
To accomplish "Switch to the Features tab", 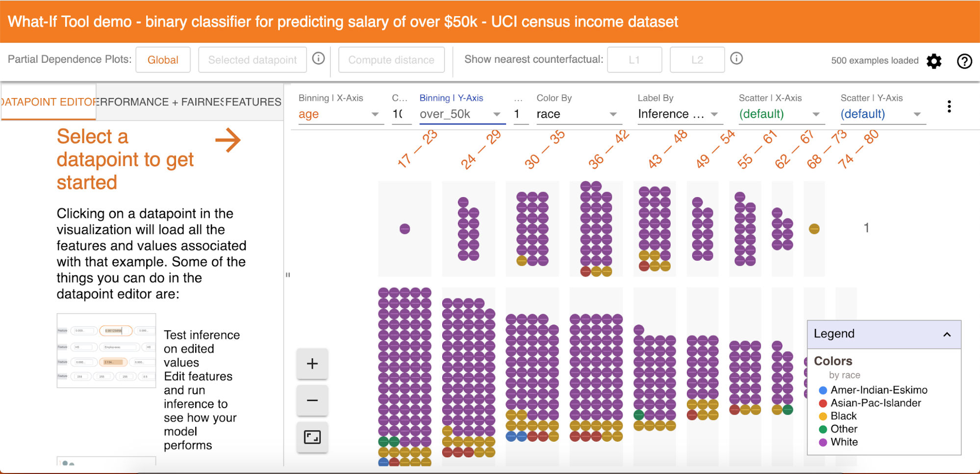I will [253, 102].
